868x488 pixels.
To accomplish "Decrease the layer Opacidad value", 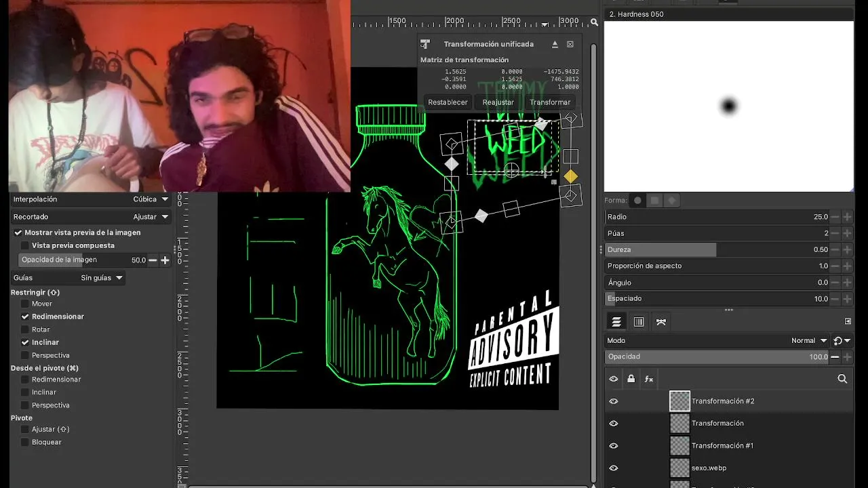I will click(835, 357).
